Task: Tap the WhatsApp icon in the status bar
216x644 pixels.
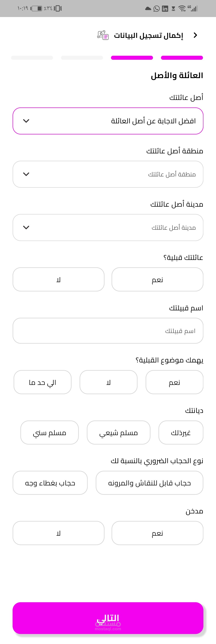Action: 157,9
